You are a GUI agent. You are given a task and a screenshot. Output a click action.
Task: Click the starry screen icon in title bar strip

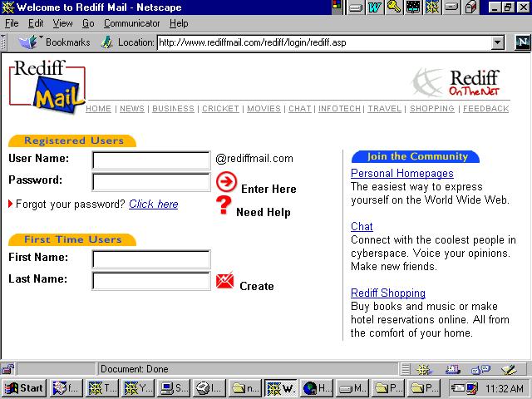[413, 7]
